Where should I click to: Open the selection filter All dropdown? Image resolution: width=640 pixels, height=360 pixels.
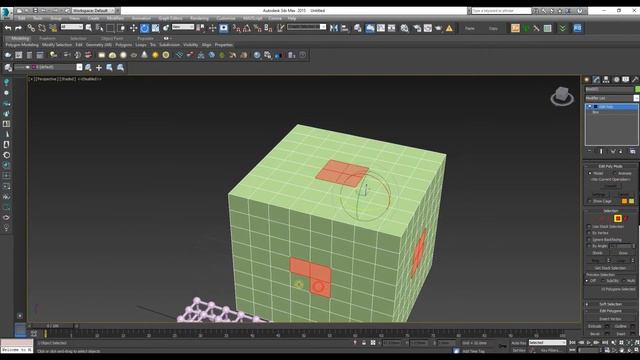(x=72, y=27)
